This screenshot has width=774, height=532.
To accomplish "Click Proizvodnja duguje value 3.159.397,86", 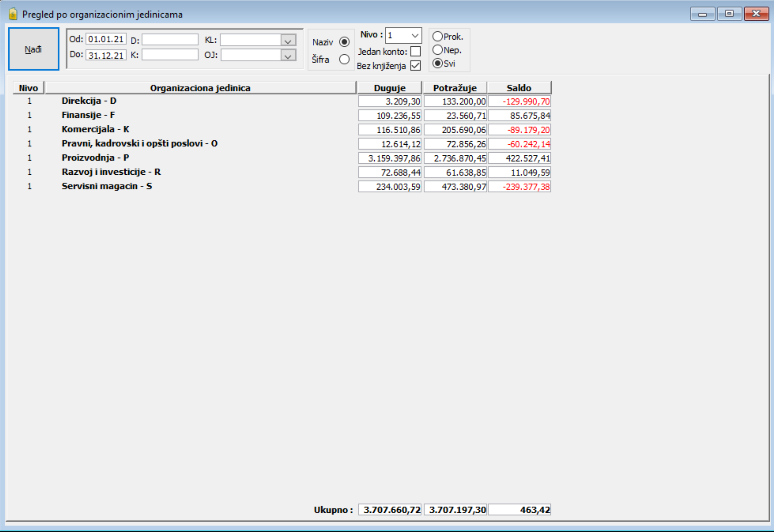I will coord(390,158).
